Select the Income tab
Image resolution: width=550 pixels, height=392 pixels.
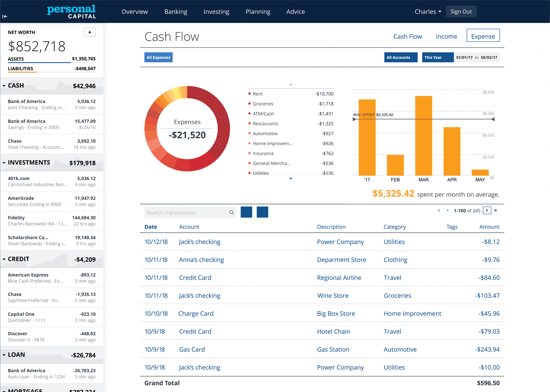coord(446,36)
